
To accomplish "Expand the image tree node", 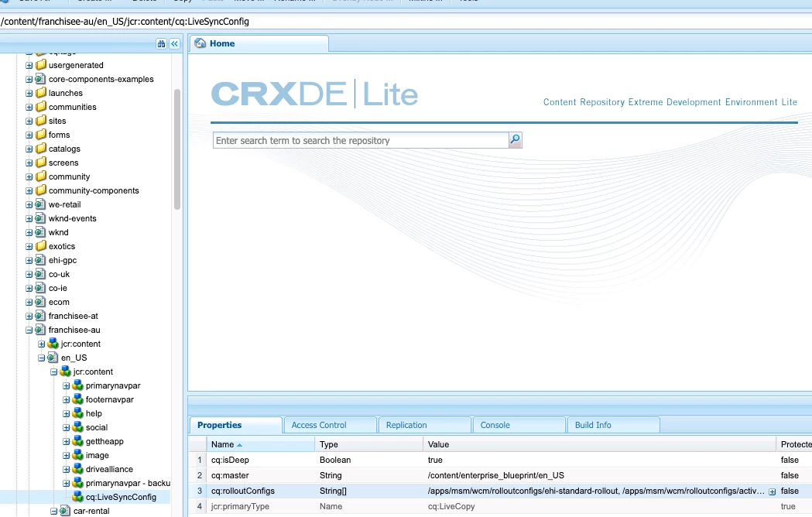I will tap(67, 455).
